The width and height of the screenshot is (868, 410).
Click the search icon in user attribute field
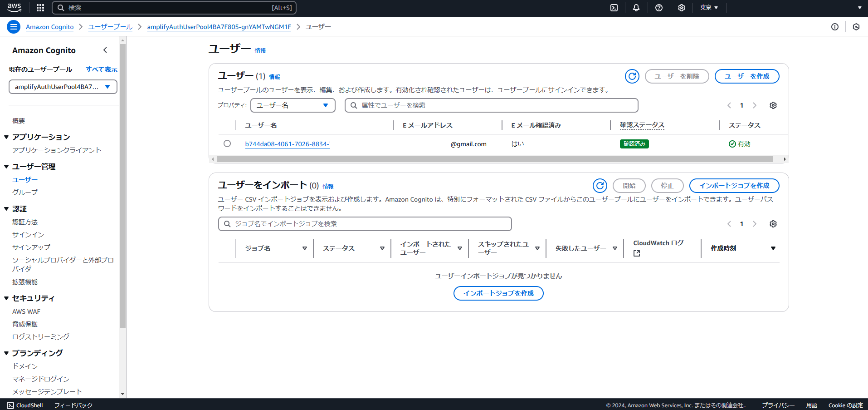pos(354,105)
